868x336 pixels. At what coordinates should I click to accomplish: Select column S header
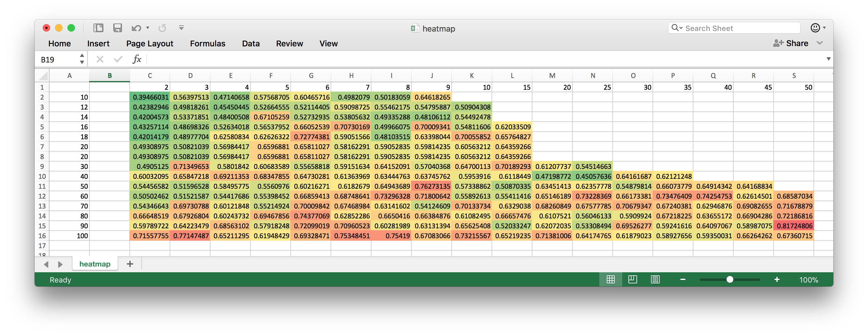click(x=794, y=76)
